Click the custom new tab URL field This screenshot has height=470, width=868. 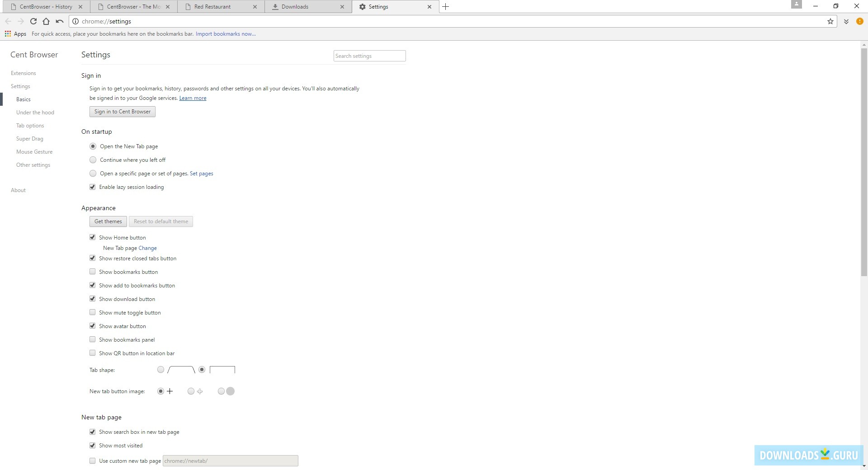[230, 461]
